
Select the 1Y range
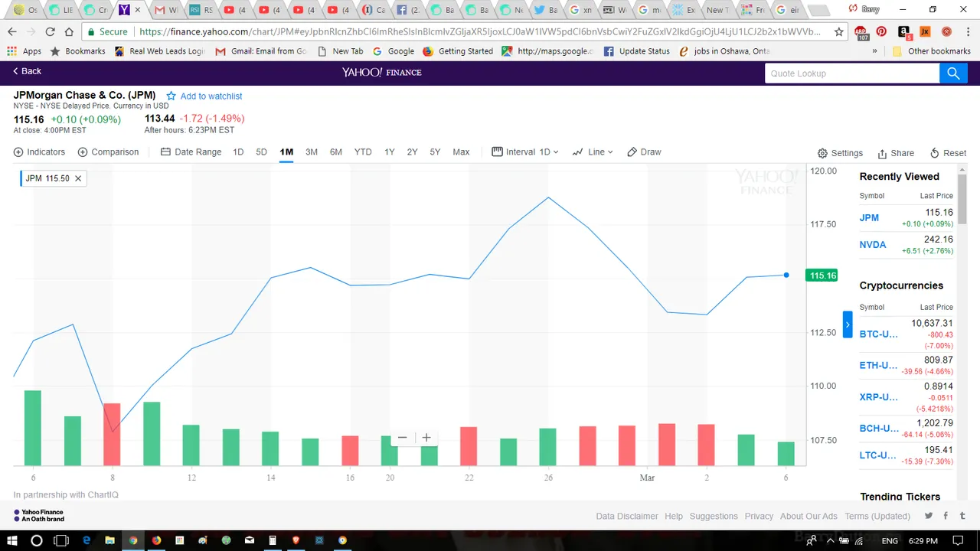click(390, 152)
